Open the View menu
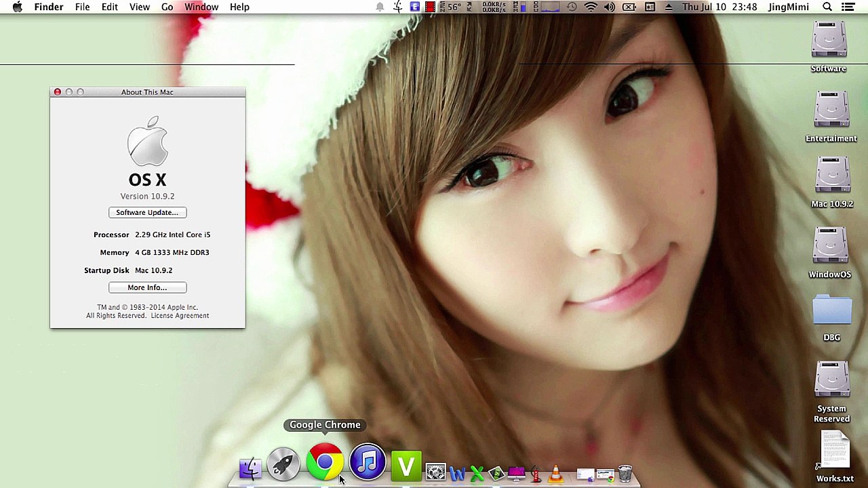The width and height of the screenshot is (868, 488). pyautogui.click(x=140, y=7)
